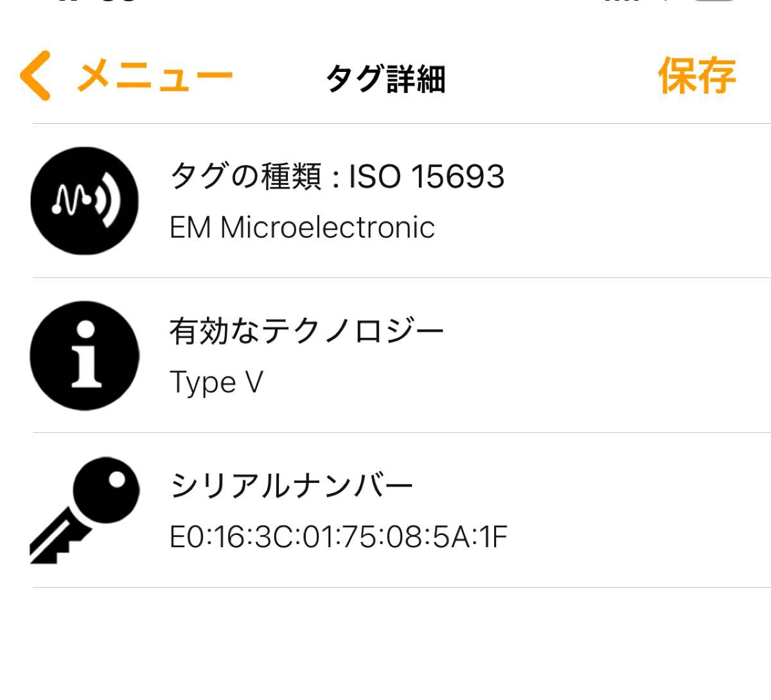Screen dimensions: 771x700
Task: Click the NFC tag type wave icon
Action: (85, 200)
